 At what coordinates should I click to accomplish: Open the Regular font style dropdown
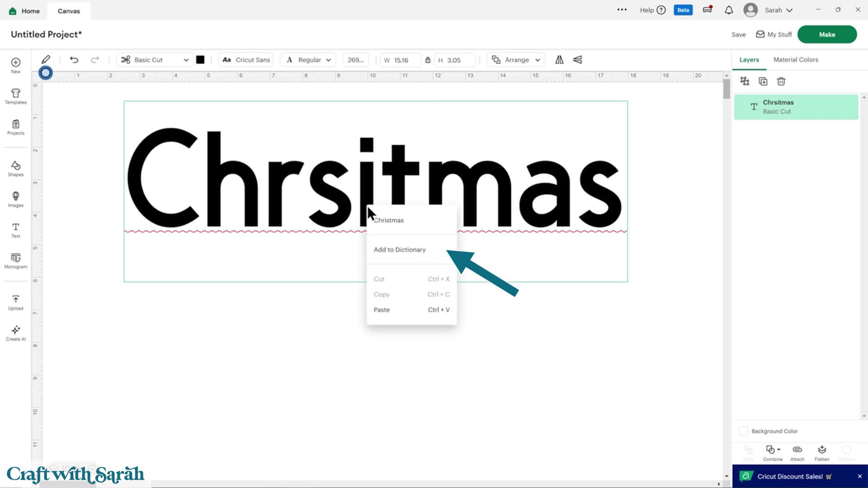point(309,60)
